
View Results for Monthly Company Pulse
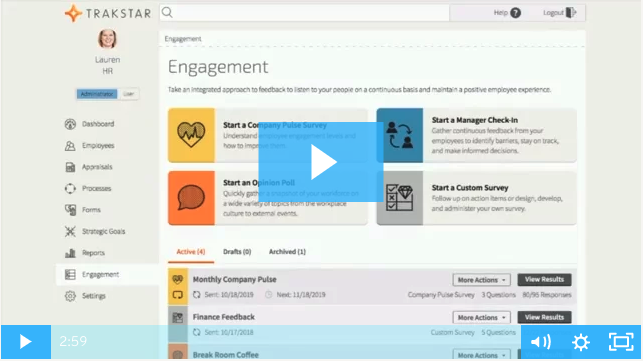pyautogui.click(x=544, y=279)
